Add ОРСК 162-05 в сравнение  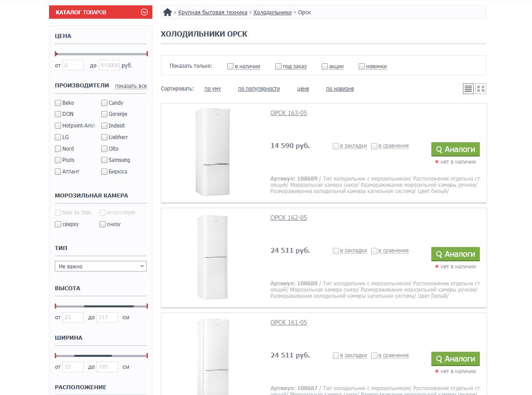click(374, 251)
